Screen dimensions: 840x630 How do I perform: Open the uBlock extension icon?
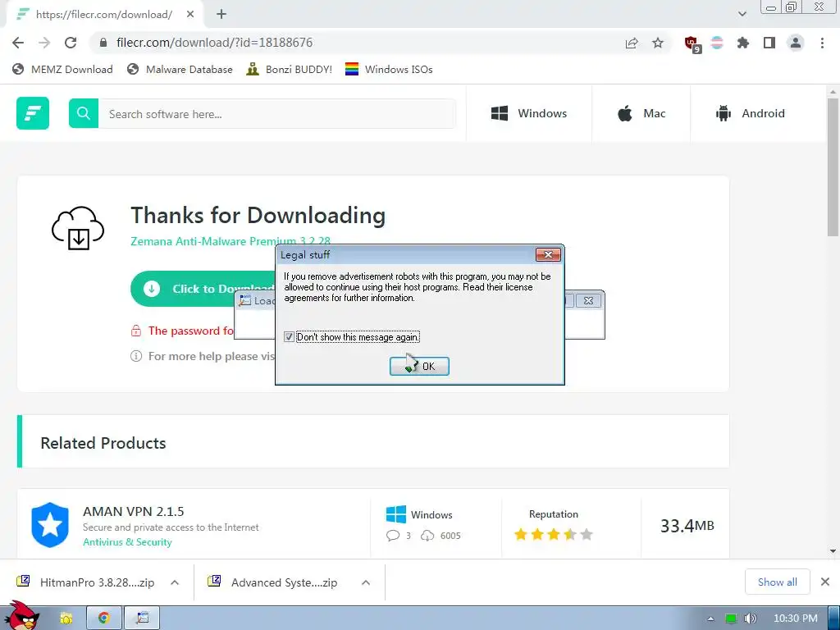click(692, 44)
